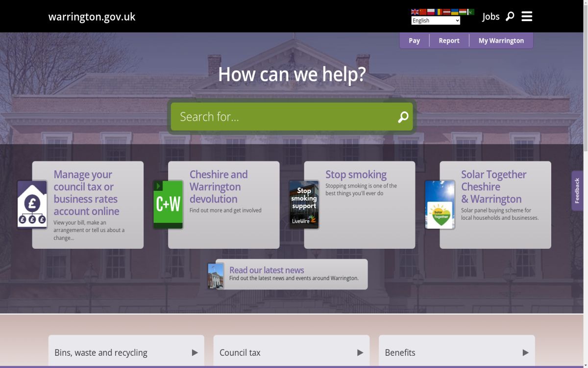Click the Read our latest news link
Image resolution: width=588 pixels, height=368 pixels.
coord(267,270)
